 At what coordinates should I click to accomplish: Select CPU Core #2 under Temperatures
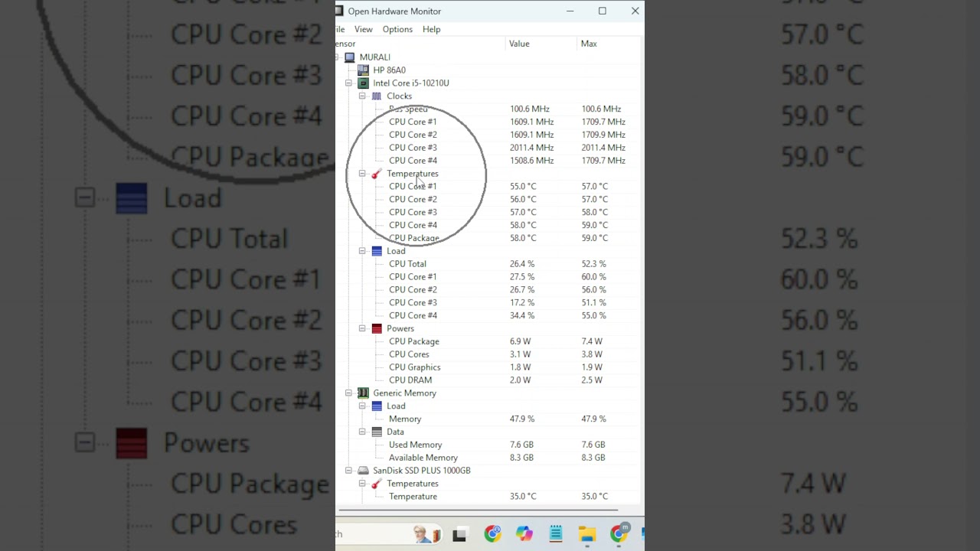point(487,199)
